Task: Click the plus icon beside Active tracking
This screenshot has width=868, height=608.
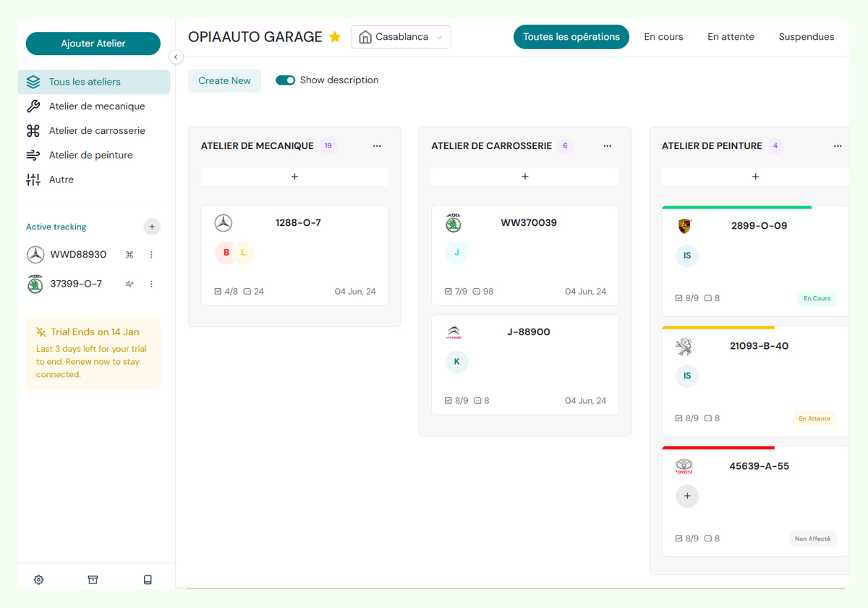Action: point(151,227)
